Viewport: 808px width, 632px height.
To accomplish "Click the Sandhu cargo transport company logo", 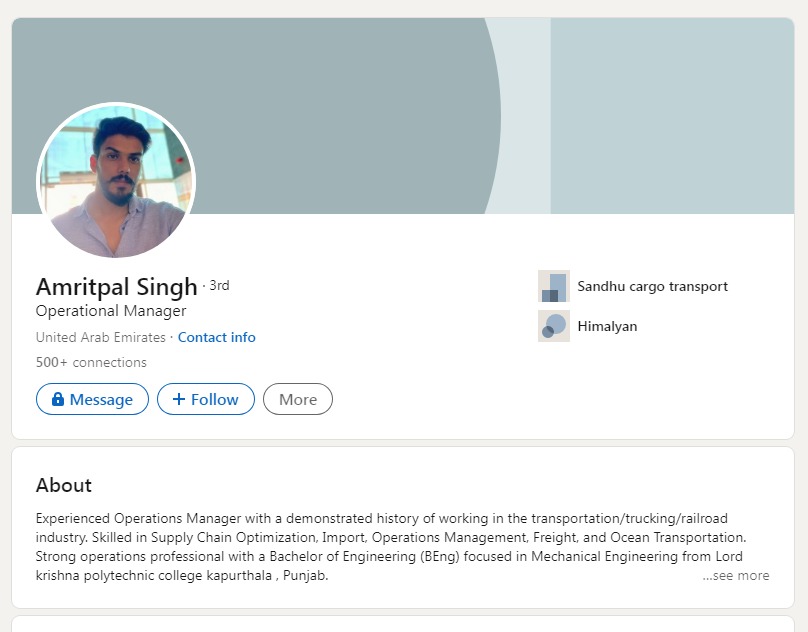I will 554,286.
